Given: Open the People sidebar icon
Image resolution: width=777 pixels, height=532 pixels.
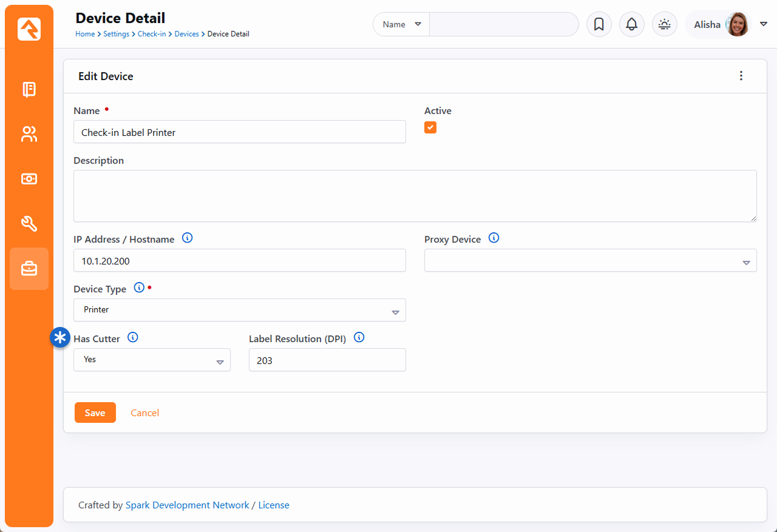Looking at the screenshot, I should [29, 134].
